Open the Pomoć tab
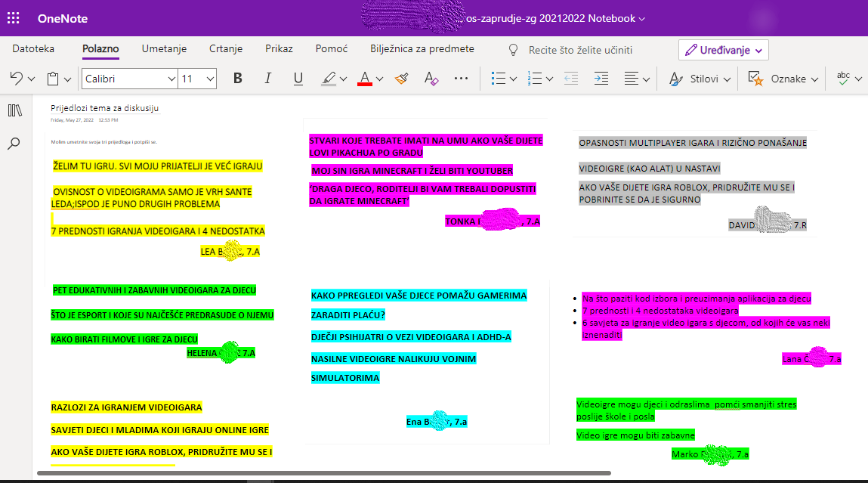 point(332,48)
